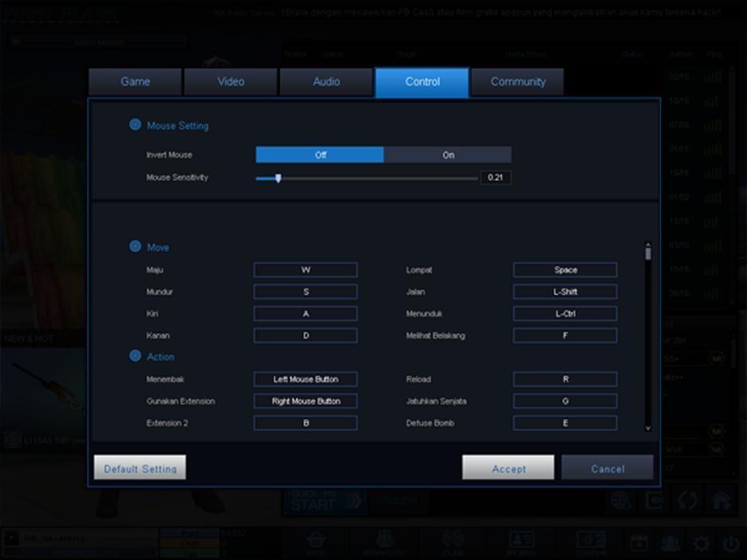
Task: Go to the Community tab
Action: click(518, 82)
